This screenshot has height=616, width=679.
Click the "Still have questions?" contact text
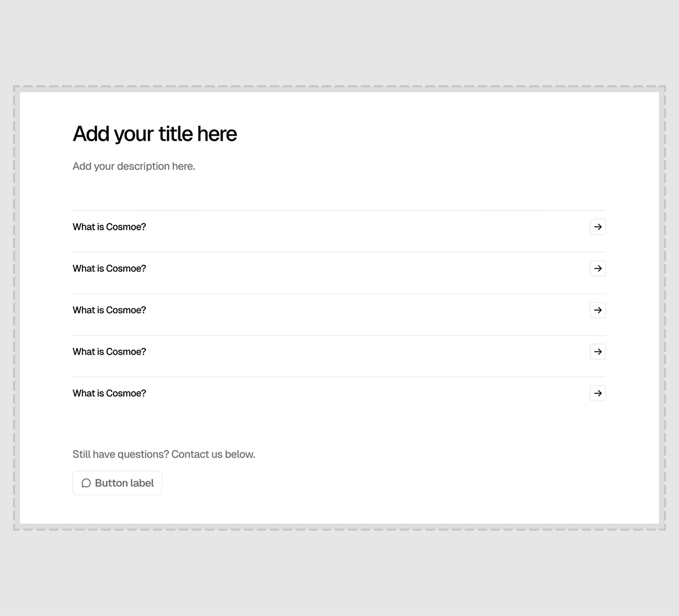click(x=164, y=454)
